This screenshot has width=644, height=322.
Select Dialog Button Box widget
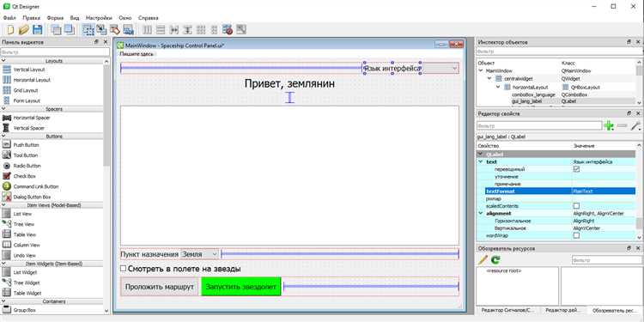tap(27, 197)
